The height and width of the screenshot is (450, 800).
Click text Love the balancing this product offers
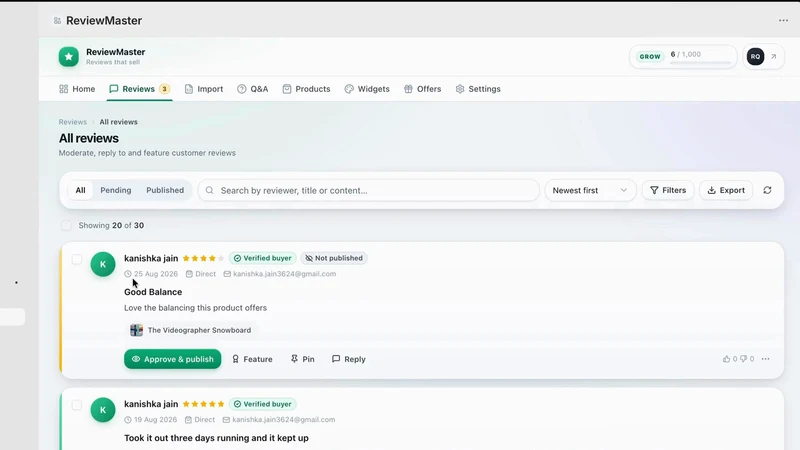pyautogui.click(x=195, y=308)
